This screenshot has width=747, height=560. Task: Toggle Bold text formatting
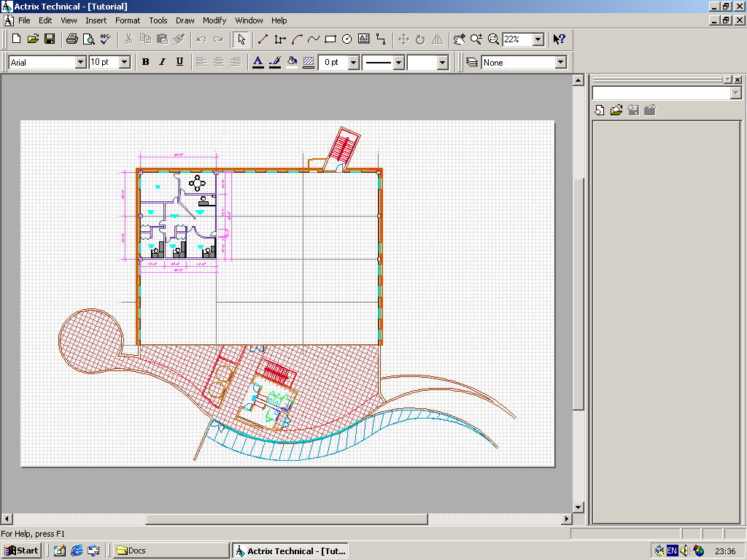pos(145,63)
